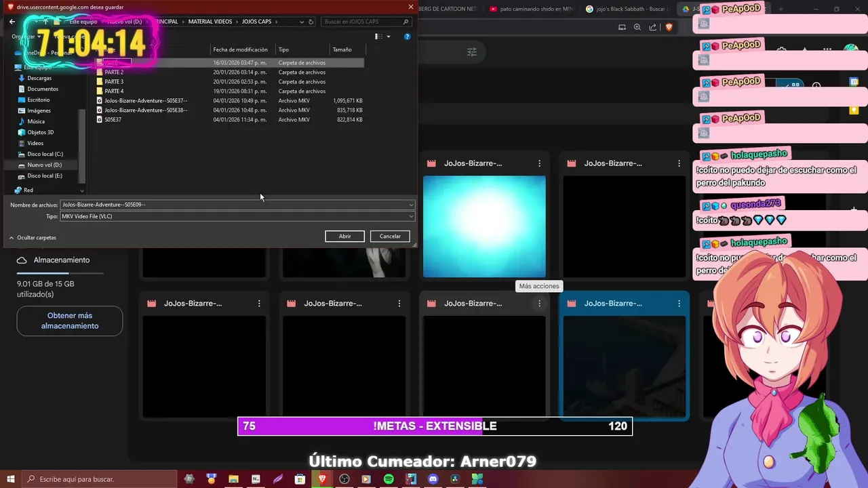Click the Brave shields lion icon

669,27
